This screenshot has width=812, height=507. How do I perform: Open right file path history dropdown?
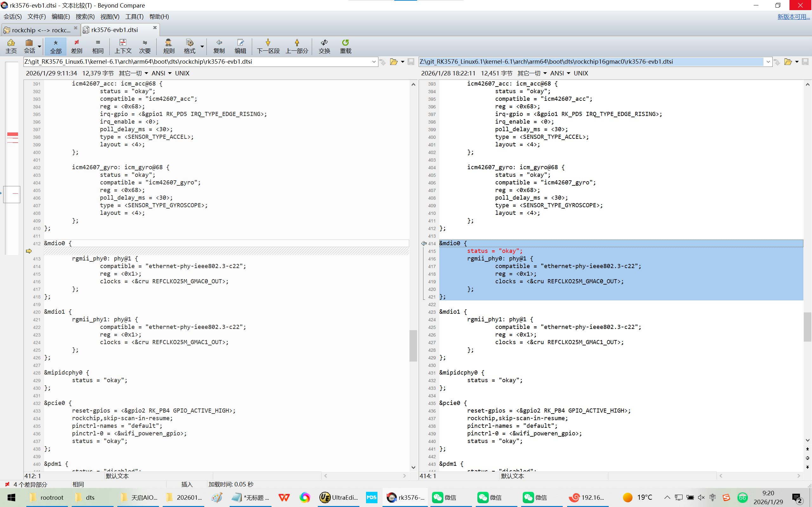tap(768, 62)
